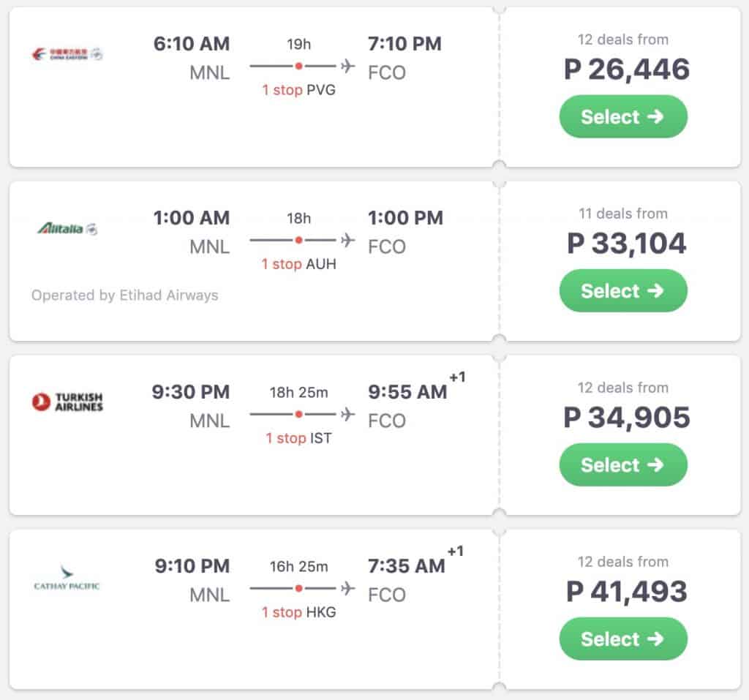Click the plane icon on IST flight

[x=347, y=414]
